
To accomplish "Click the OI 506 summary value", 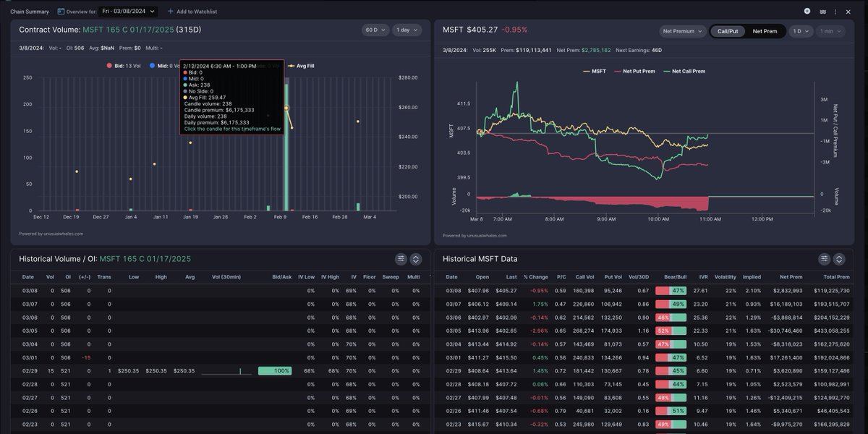I will pyautogui.click(x=75, y=50).
